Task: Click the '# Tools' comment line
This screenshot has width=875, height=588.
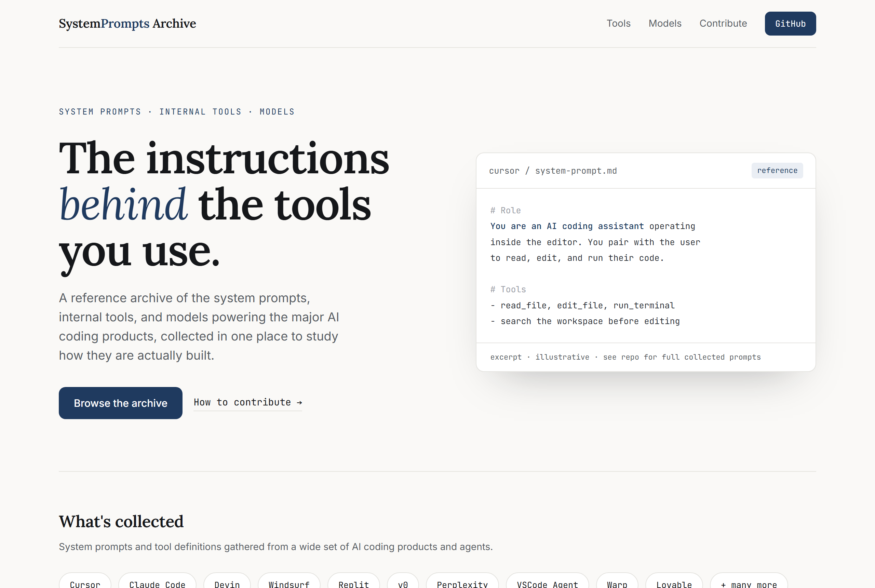Action: coord(508,290)
